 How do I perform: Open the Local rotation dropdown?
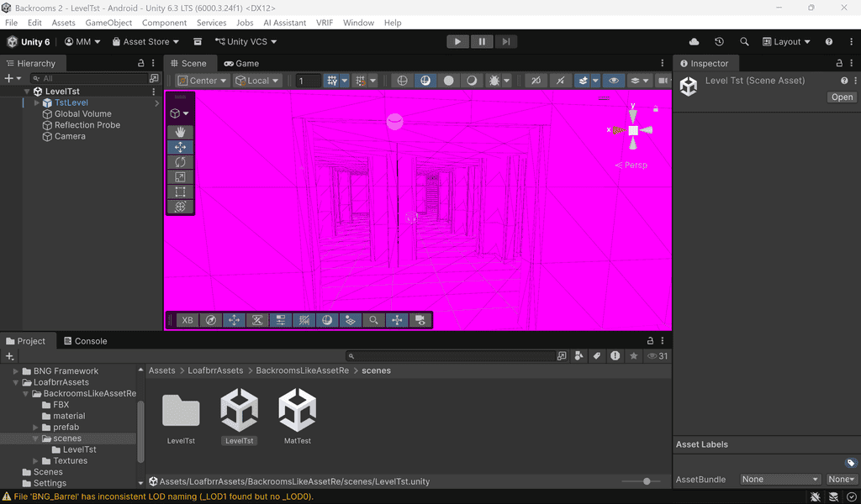click(x=257, y=81)
